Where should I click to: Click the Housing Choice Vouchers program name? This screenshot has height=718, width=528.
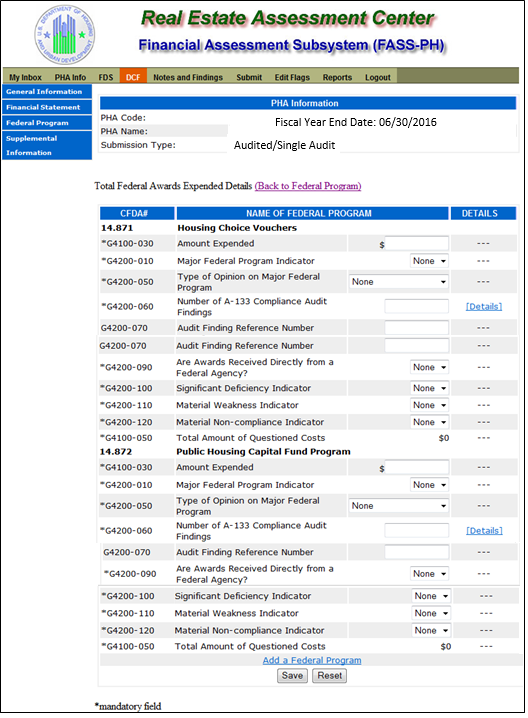[x=237, y=228]
